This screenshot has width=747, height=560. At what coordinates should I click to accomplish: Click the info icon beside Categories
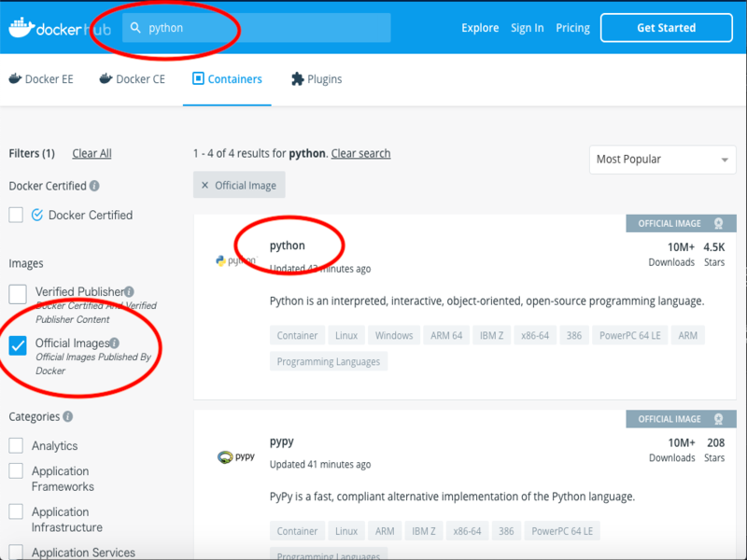click(x=67, y=416)
